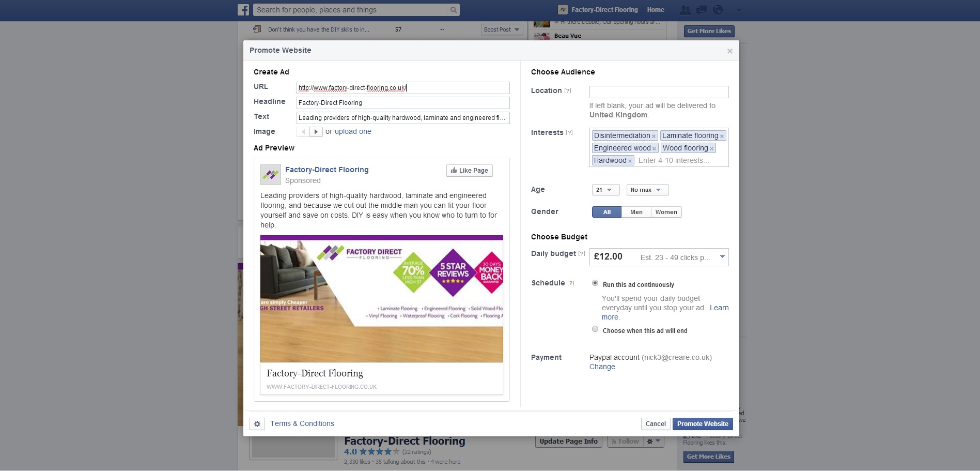Select Choose when this ad will end
Image resolution: width=980 pixels, height=471 pixels.
tap(595, 329)
